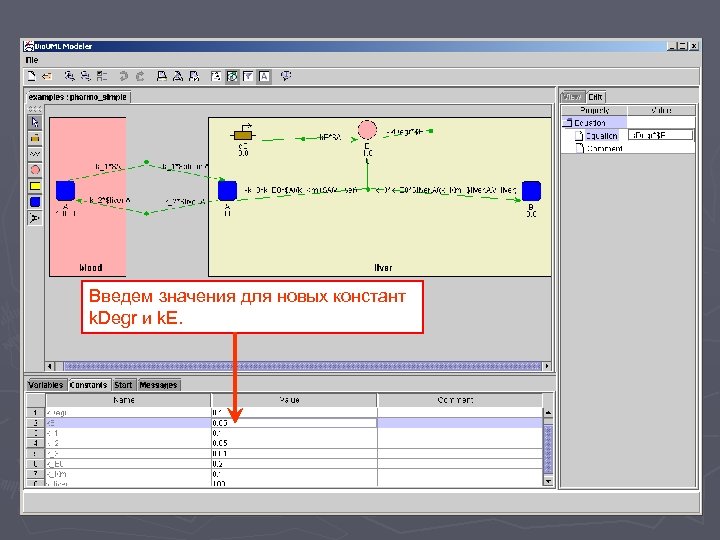
Task: Click row header 7 in constants table
Action: (x=35, y=474)
